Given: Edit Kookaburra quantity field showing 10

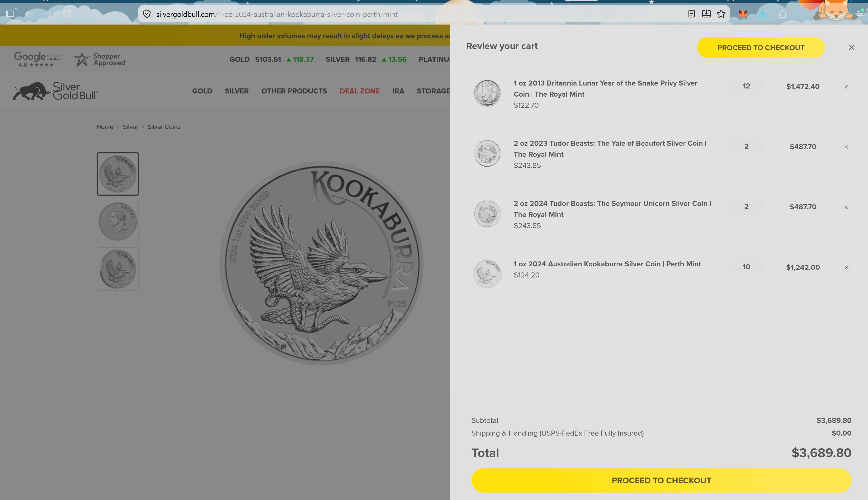Looking at the screenshot, I should click(746, 267).
